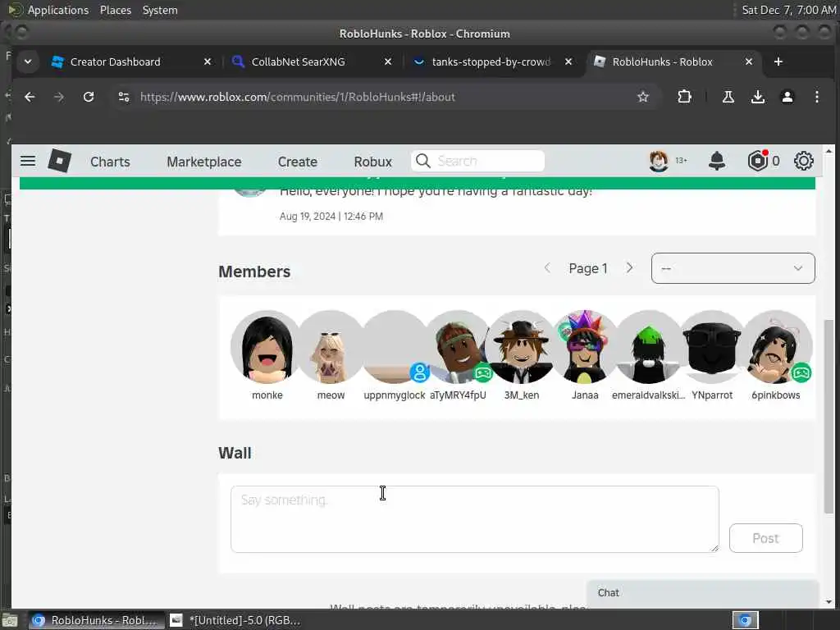Open the settings gear icon

[x=804, y=161]
